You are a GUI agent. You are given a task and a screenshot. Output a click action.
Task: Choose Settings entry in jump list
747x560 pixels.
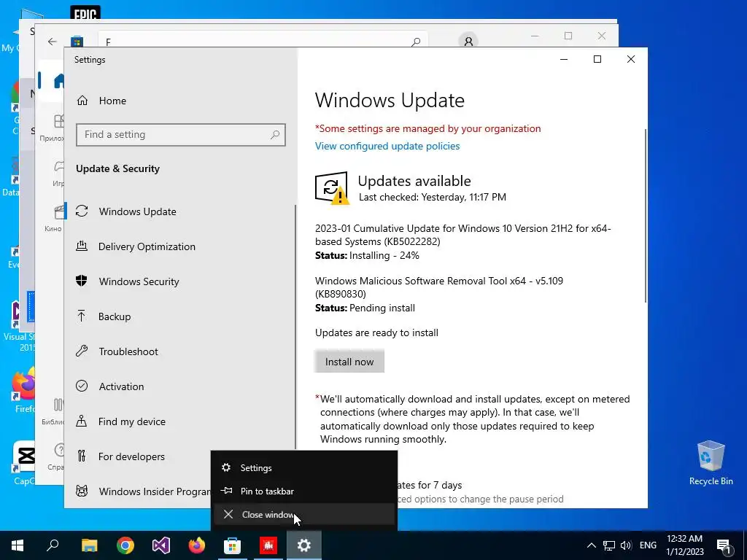pos(304,467)
